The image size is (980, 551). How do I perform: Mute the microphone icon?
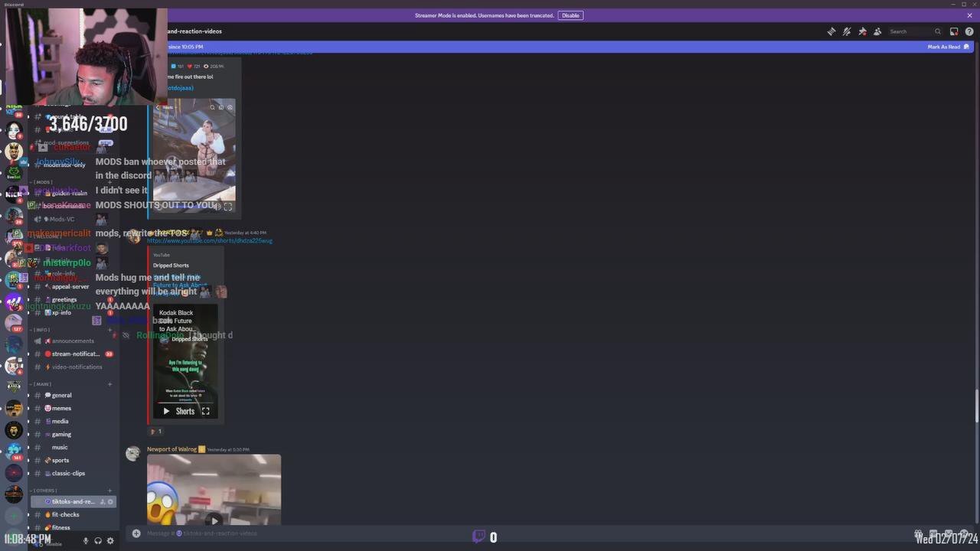pos(86,540)
